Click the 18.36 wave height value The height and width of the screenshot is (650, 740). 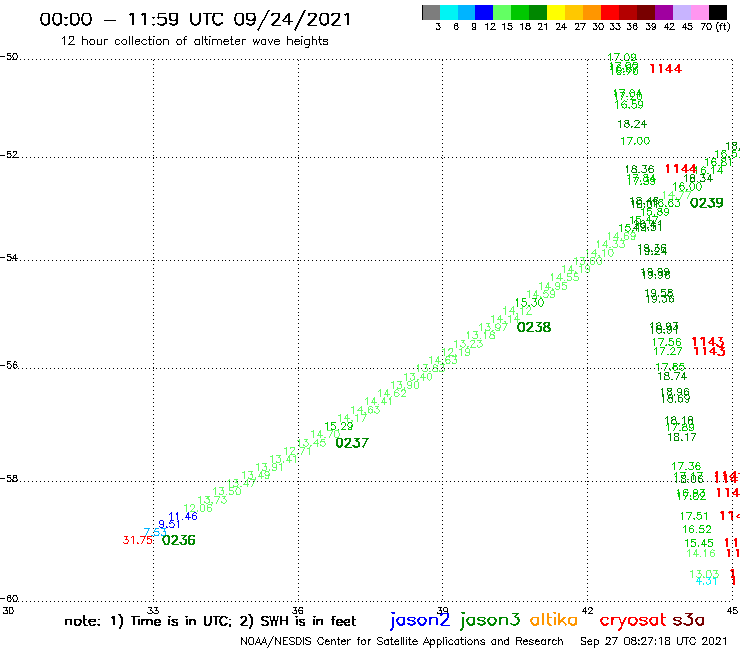pos(639,169)
